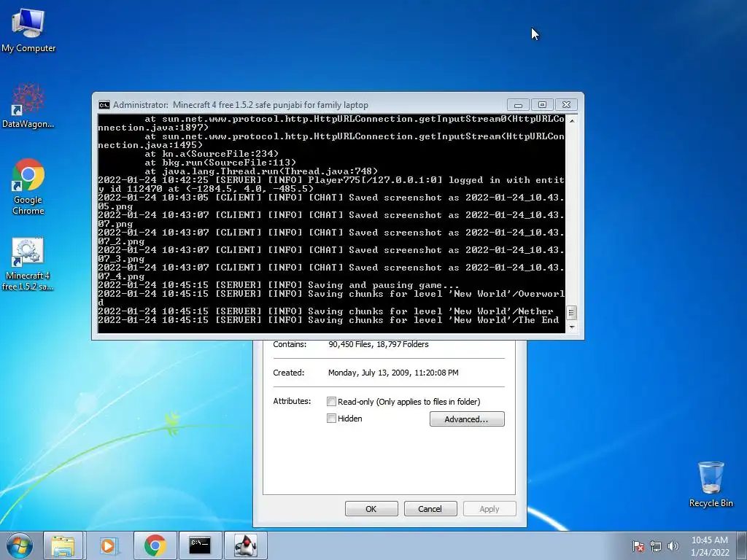Click the 'Saving and pausing game...' log line
747x560 pixels.
click(279, 285)
